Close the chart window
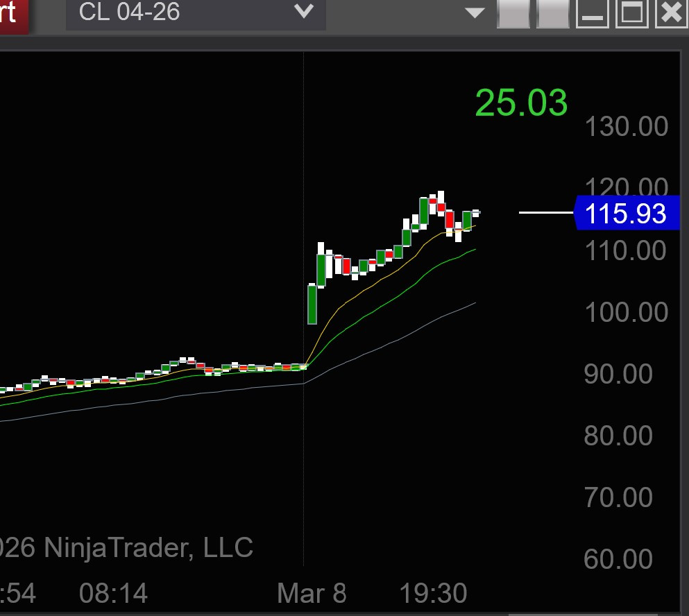 click(x=671, y=12)
